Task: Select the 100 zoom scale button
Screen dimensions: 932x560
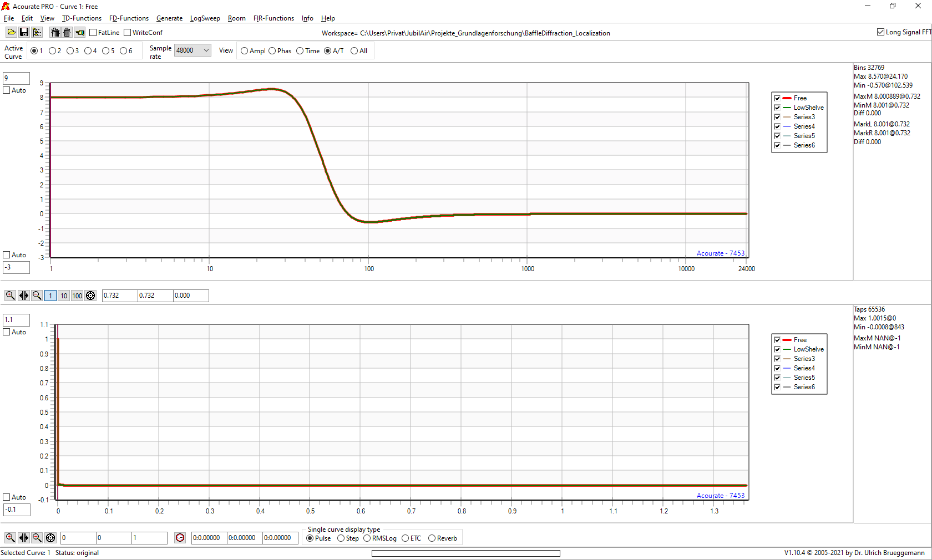Action: 77,296
